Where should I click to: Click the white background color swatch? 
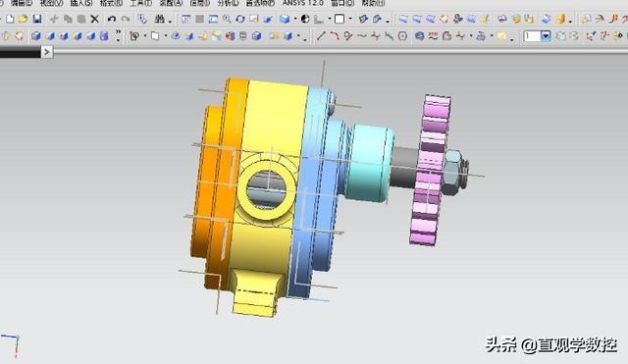[x=340, y=19]
